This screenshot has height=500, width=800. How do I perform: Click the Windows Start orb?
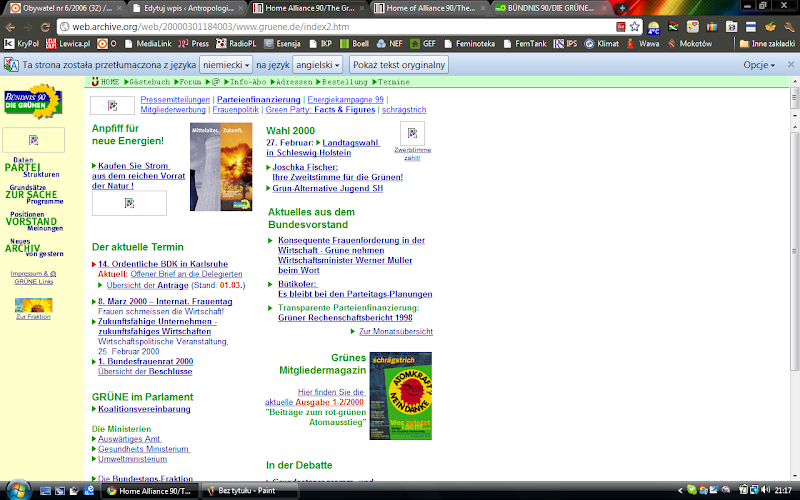click(18, 490)
